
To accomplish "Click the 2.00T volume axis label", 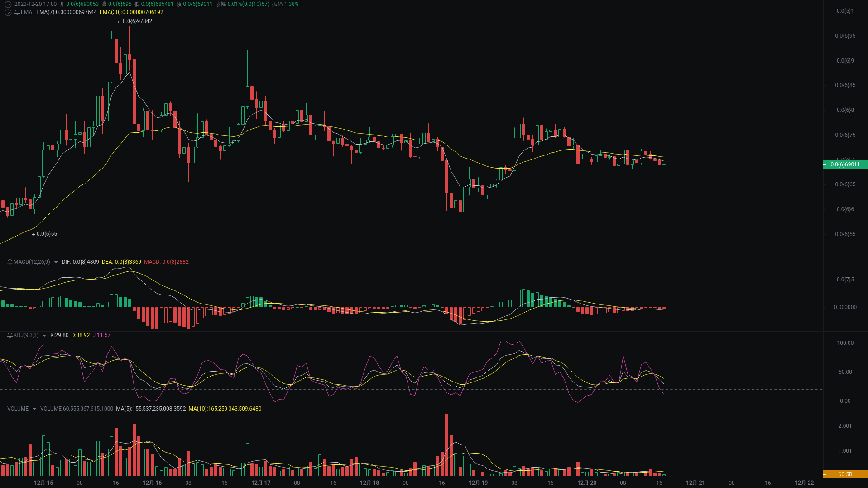I will coord(845,426).
